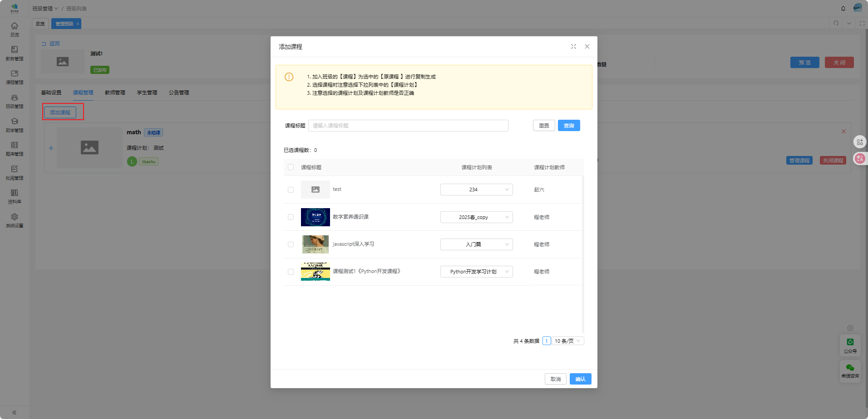Toggle the select-all checkbox in table header
This screenshot has height=419, width=868.
[x=291, y=167]
